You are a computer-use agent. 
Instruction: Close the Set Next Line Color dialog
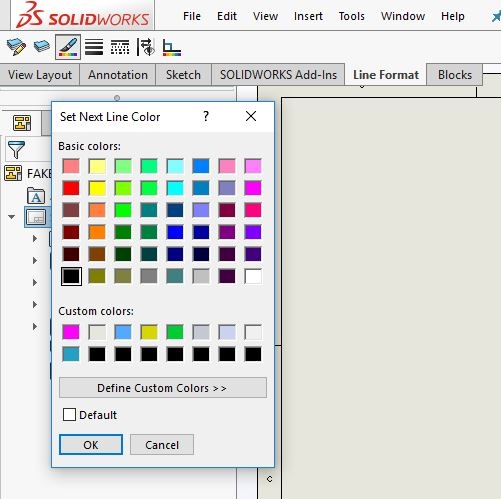click(251, 116)
